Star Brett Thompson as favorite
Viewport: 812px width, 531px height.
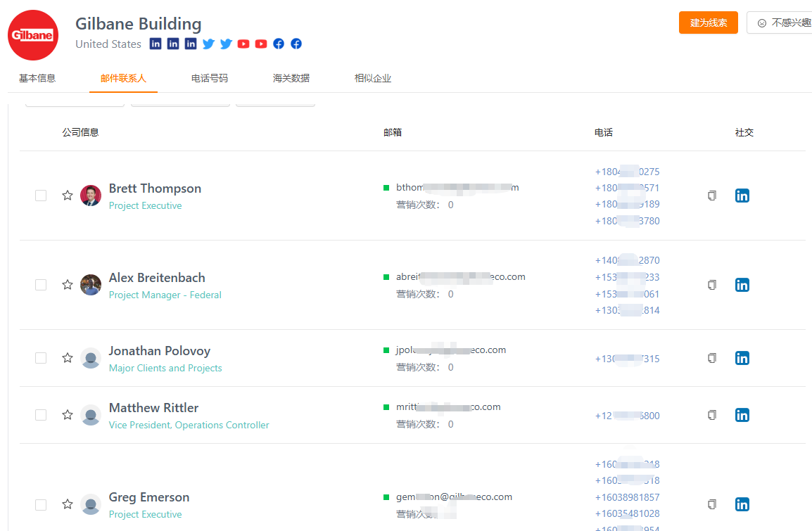pyautogui.click(x=68, y=195)
